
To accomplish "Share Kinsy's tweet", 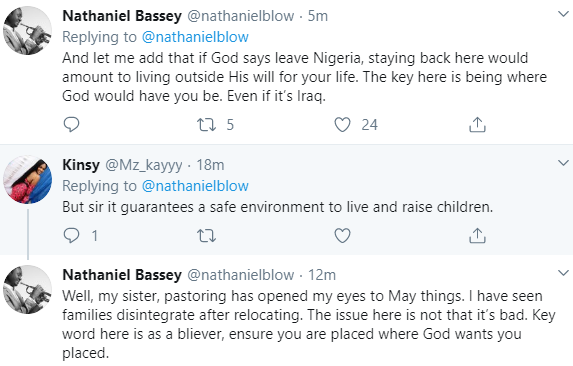I will (x=477, y=236).
